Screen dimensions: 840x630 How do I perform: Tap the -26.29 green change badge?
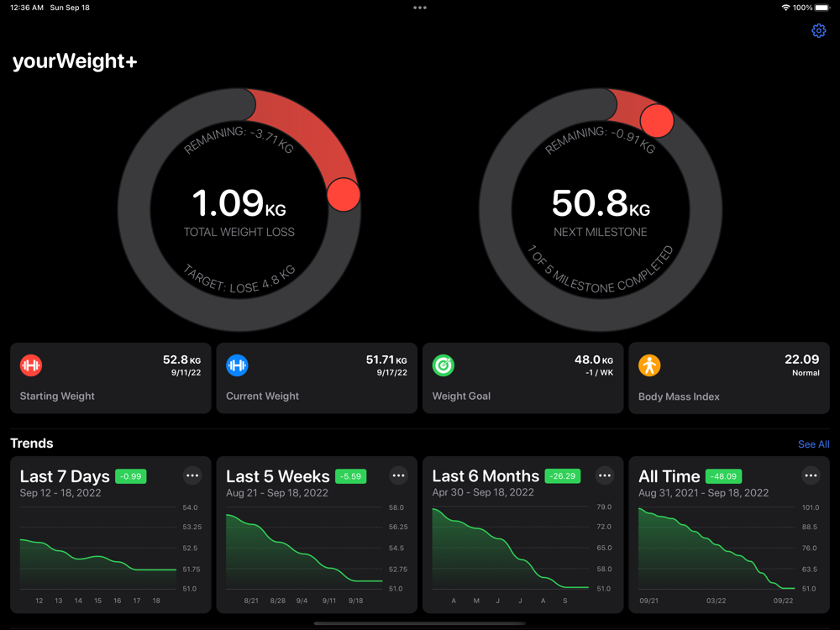pos(563,475)
